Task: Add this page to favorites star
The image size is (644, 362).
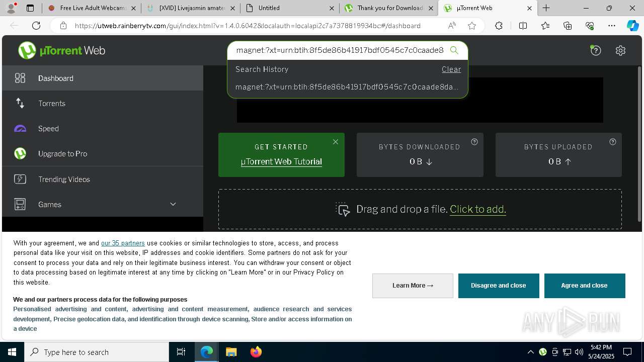Action: [471, 26]
